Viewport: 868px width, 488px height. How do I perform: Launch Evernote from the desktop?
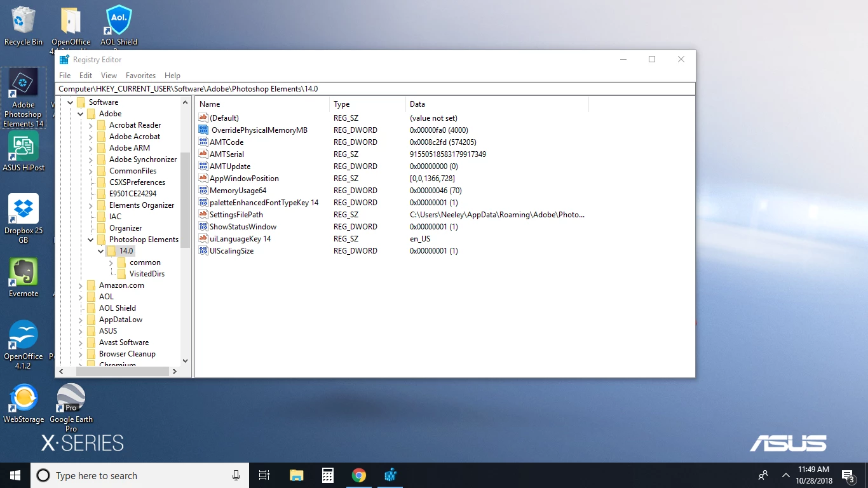coord(24,278)
